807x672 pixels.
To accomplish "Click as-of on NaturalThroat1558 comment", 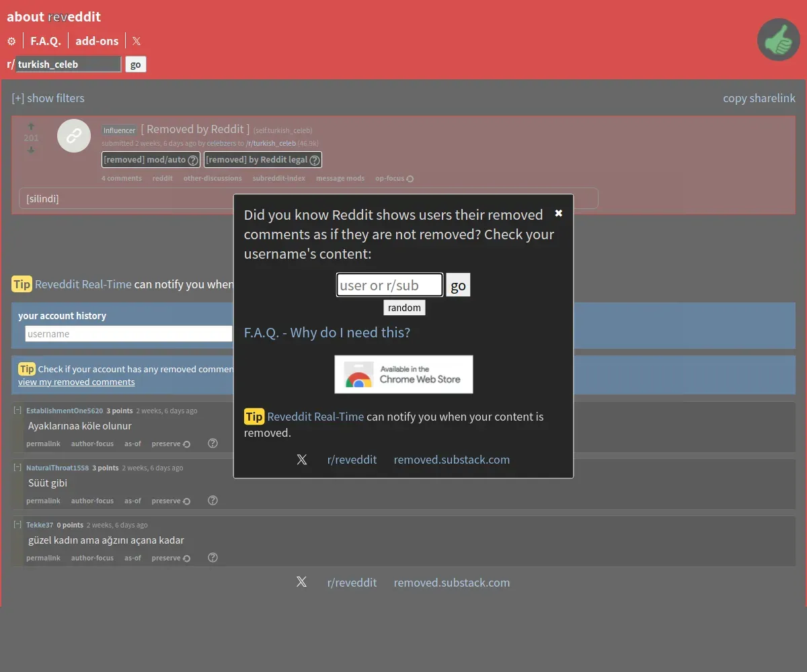I will [132, 501].
